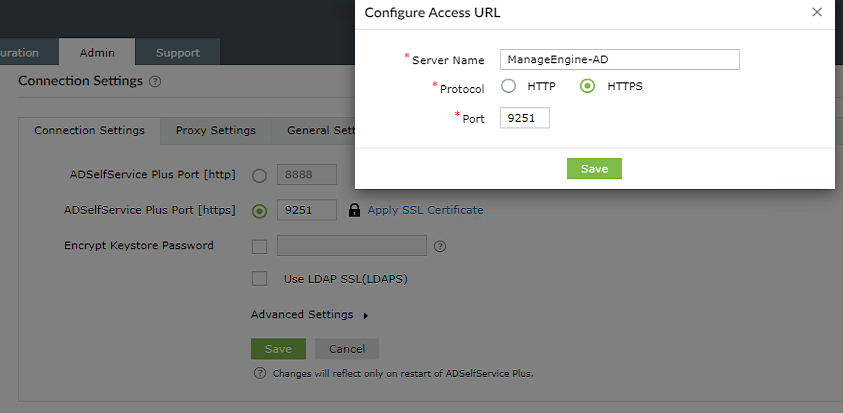The height and width of the screenshot is (413, 843).
Task: Click the Port field in the dialog
Action: coord(525,118)
